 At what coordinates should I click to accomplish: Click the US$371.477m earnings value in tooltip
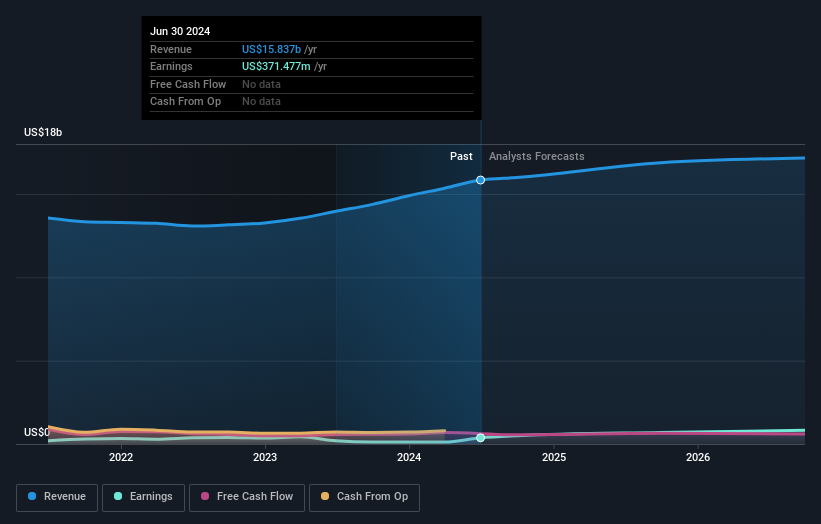pyautogui.click(x=276, y=66)
